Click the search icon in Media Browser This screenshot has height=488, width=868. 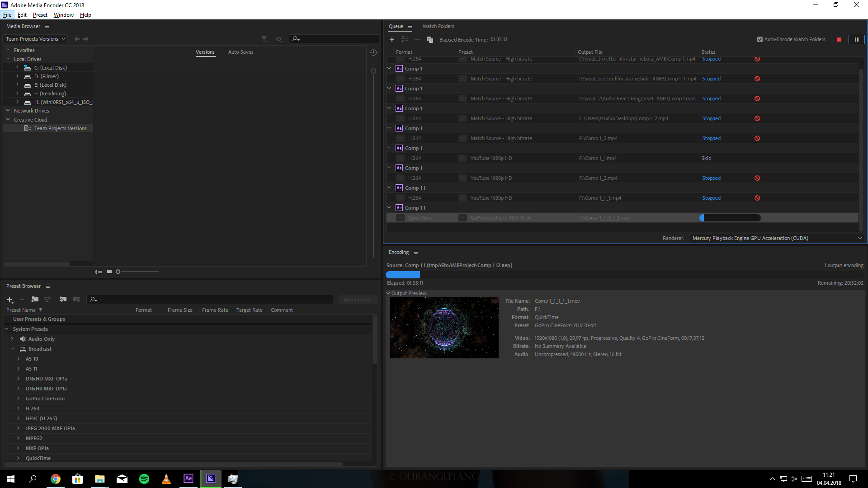(x=296, y=39)
